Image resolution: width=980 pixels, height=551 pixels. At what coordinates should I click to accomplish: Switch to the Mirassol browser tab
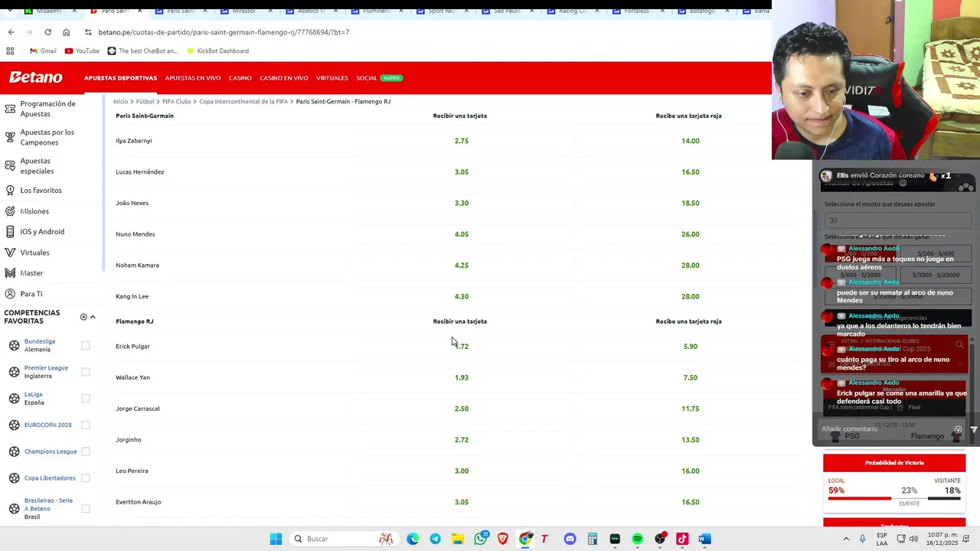tap(246, 11)
